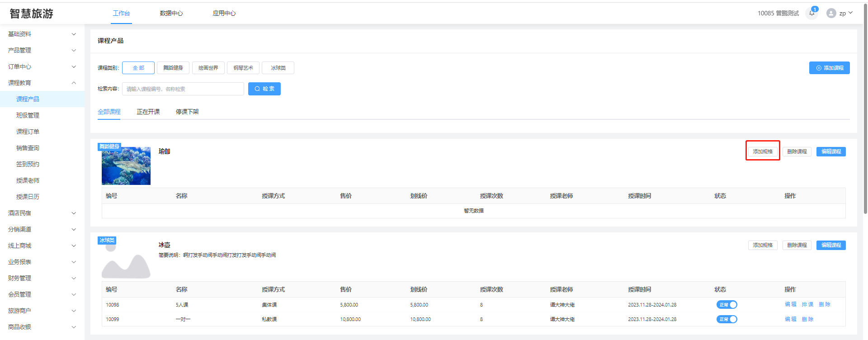This screenshot has width=868, height=340.
Task: Expand the 酒店民宿 sidebar menu
Action: [x=42, y=213]
